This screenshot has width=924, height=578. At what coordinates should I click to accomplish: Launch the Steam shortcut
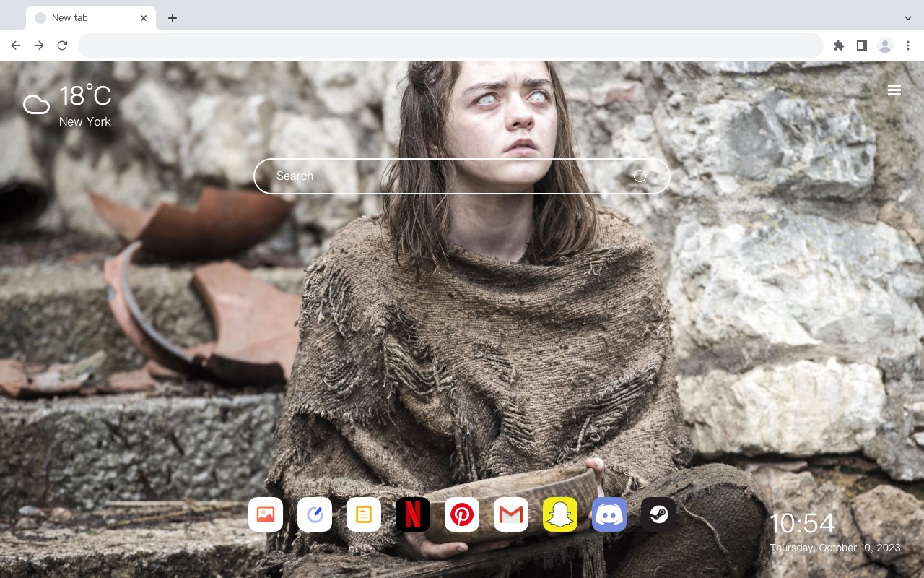(658, 514)
